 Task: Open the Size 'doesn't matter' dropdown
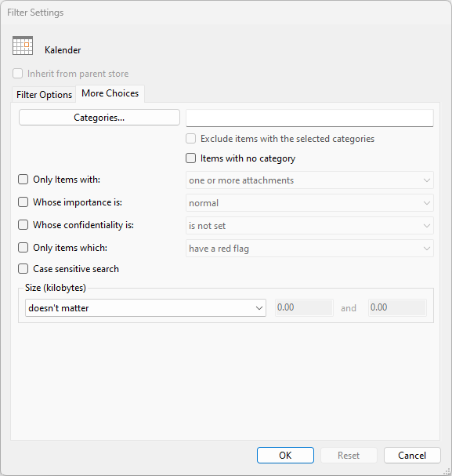(146, 308)
